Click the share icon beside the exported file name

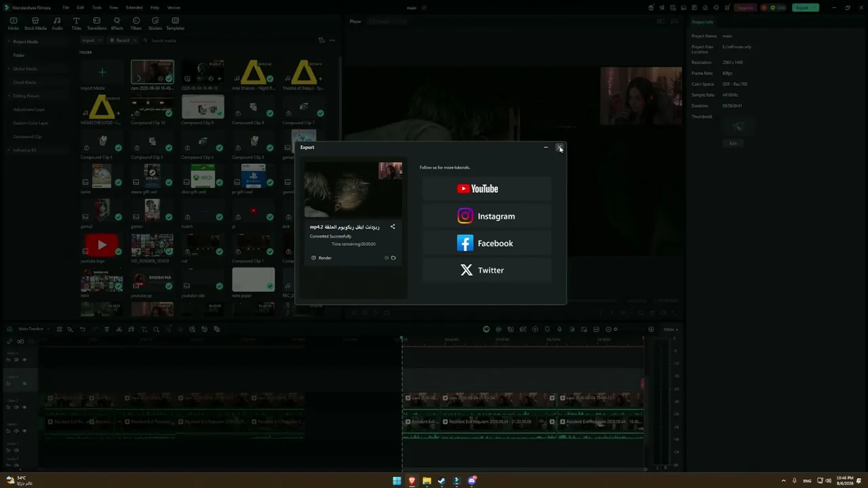pyautogui.click(x=393, y=227)
